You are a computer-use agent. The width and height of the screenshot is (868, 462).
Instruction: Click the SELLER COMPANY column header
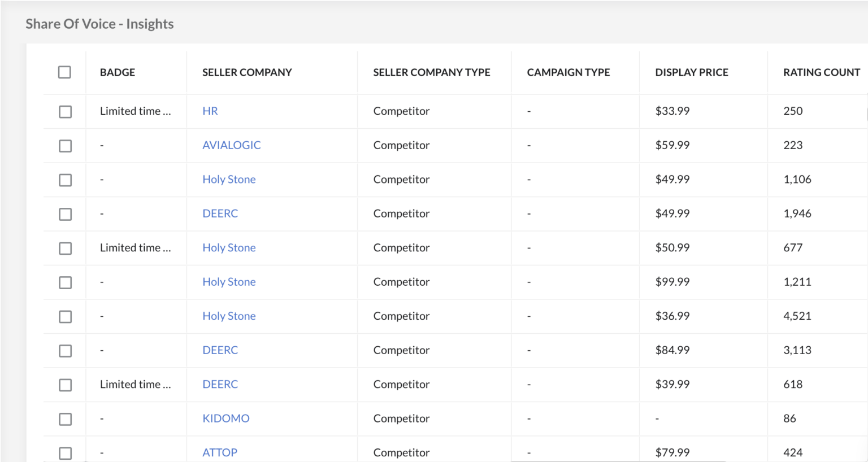point(247,72)
